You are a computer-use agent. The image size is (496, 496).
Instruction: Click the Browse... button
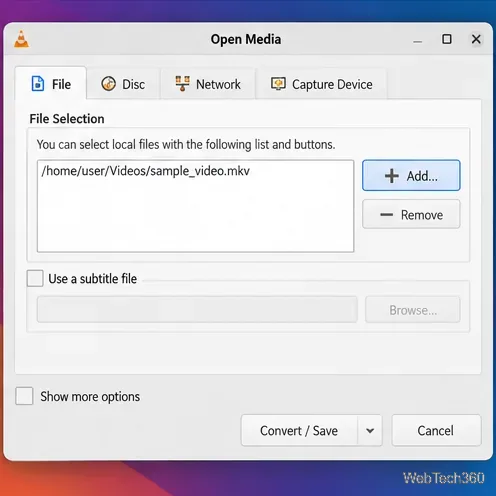(x=413, y=310)
